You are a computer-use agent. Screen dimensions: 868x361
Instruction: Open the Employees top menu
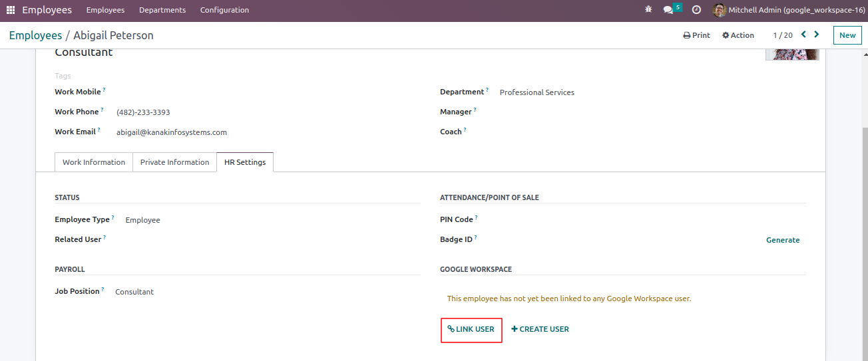105,10
